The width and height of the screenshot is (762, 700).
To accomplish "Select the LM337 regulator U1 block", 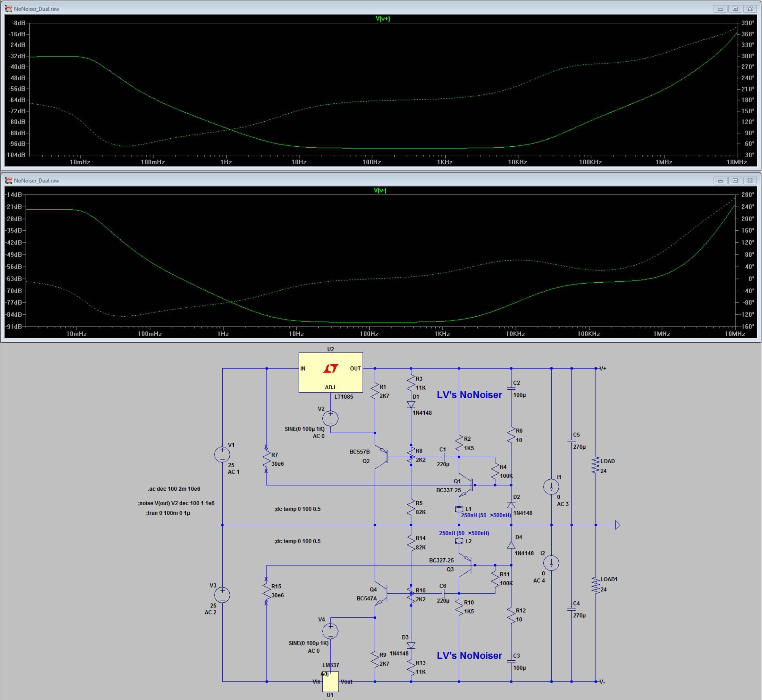I will pyautogui.click(x=330, y=682).
